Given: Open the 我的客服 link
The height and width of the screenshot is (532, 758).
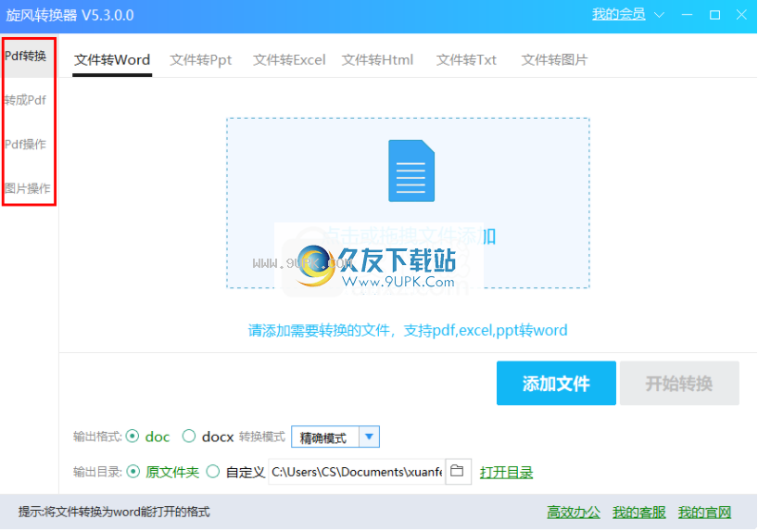Looking at the screenshot, I should tap(639, 512).
